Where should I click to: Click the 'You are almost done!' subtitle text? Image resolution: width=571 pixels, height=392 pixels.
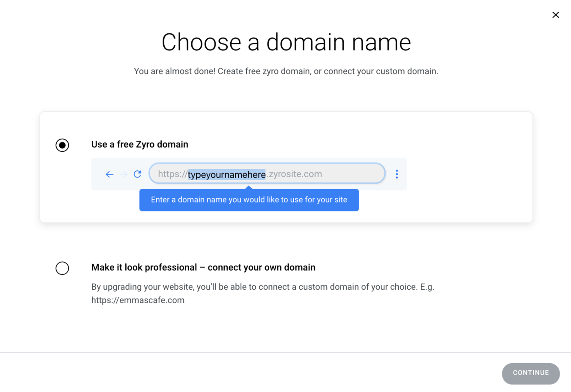click(286, 71)
